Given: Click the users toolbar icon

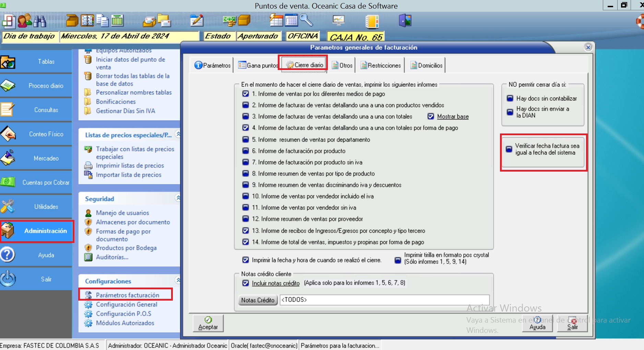Looking at the screenshot, I should tap(25, 21).
